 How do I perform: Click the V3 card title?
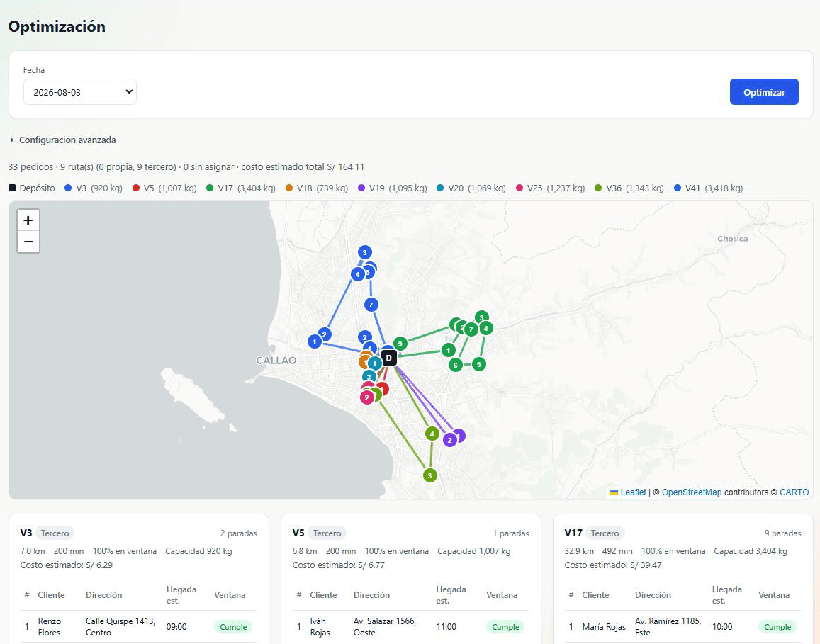coord(26,533)
